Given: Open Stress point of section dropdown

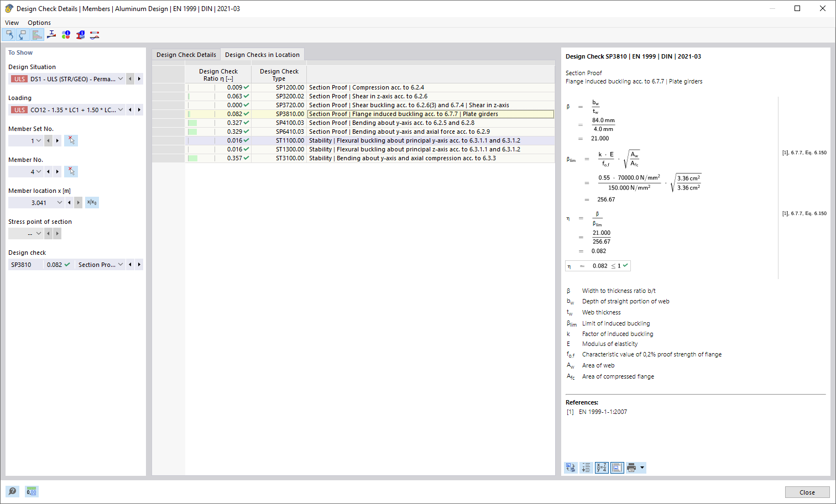Looking at the screenshot, I should click(x=39, y=234).
